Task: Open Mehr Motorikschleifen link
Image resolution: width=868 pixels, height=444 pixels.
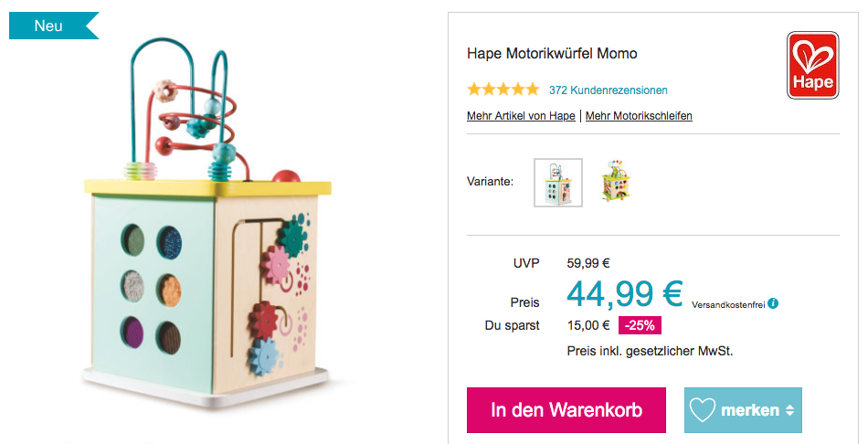Action: click(x=639, y=116)
